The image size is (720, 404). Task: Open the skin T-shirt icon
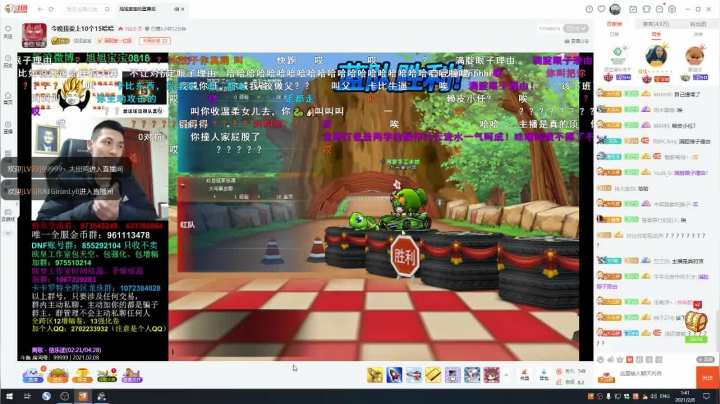[x=647, y=9]
